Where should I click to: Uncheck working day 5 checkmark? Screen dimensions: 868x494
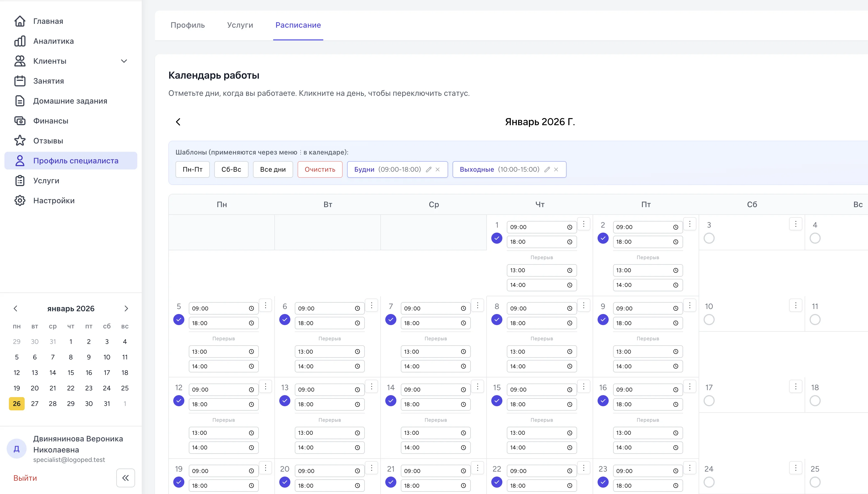point(179,320)
